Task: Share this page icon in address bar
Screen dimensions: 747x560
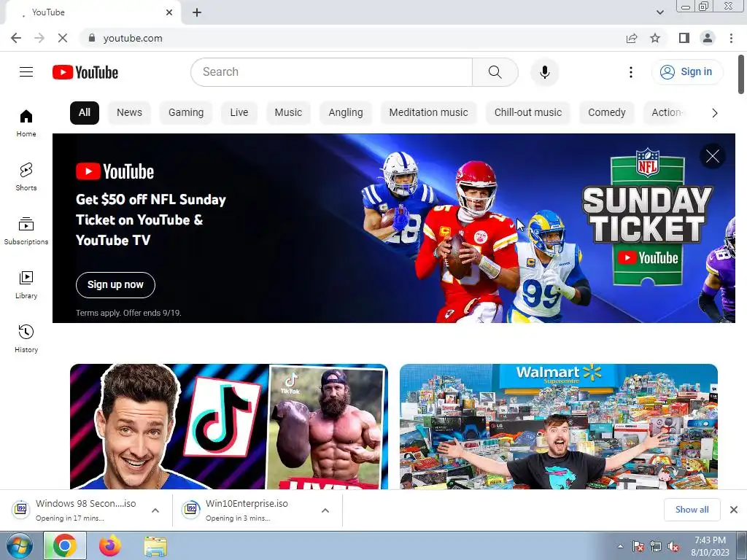Action: coord(632,38)
